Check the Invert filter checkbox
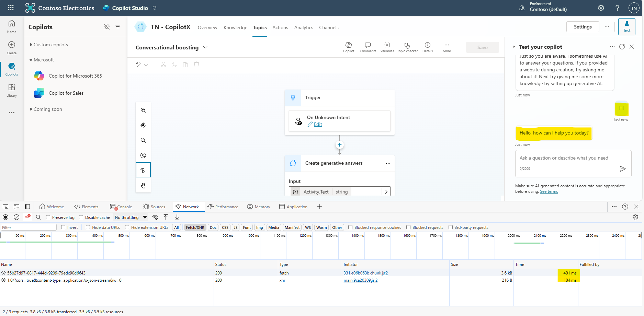Viewport: 644px width, 316px height. (x=63, y=227)
